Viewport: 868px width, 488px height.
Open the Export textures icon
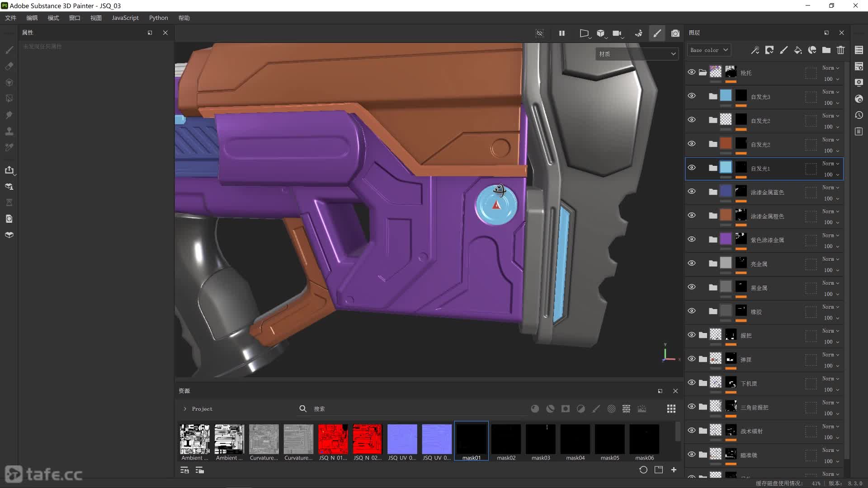click(9, 170)
